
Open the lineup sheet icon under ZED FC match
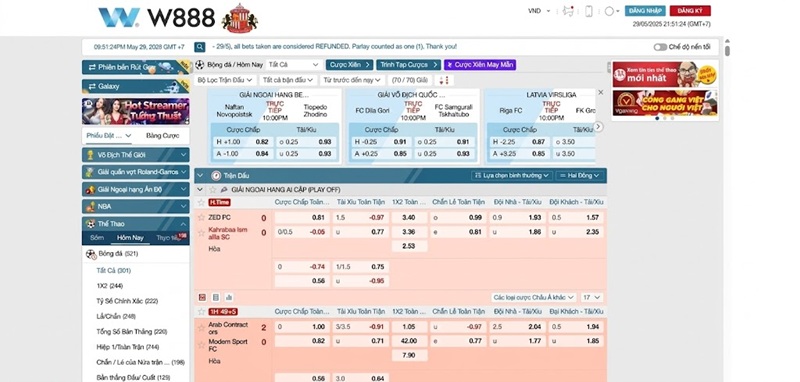pos(215,297)
